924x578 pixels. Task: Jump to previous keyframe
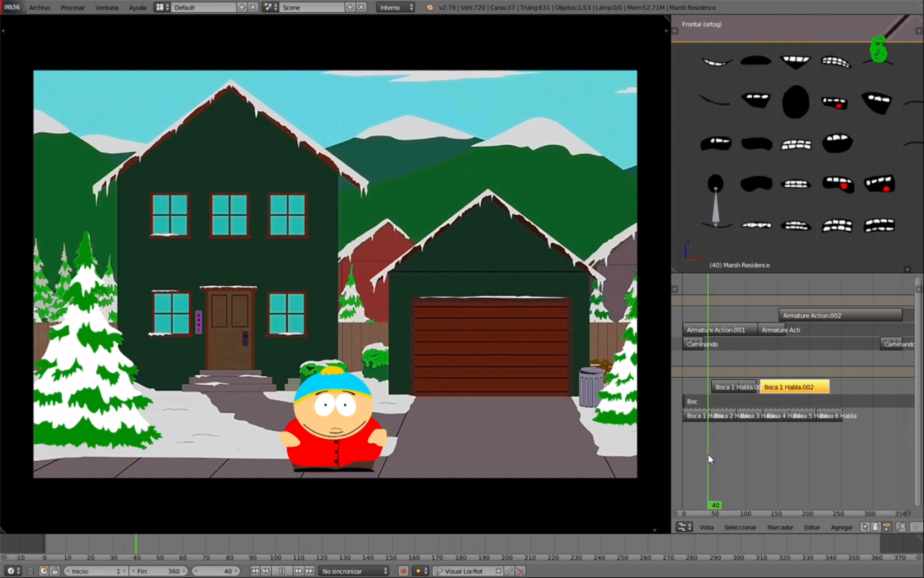266,571
